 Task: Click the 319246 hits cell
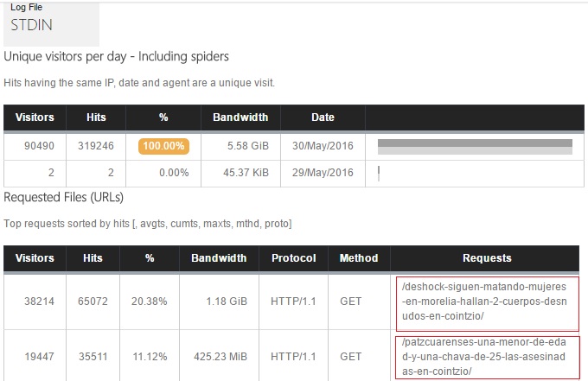tap(97, 146)
